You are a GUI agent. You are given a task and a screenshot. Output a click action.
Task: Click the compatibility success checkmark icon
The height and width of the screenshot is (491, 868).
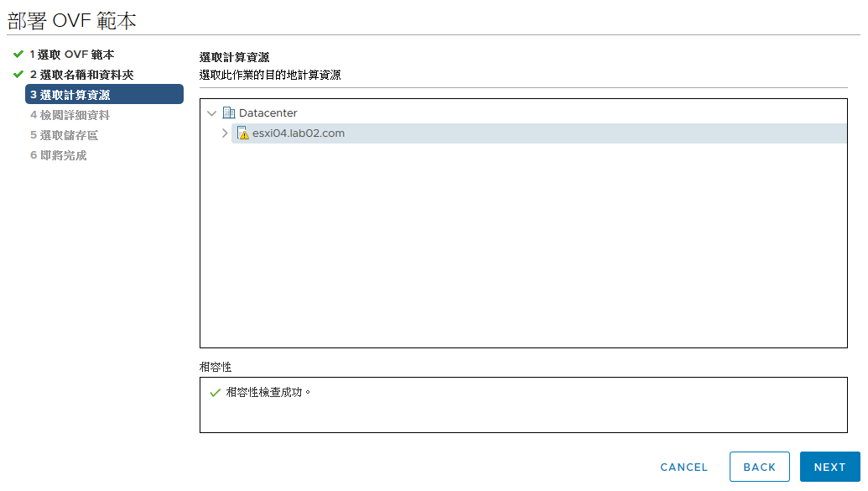(216, 393)
